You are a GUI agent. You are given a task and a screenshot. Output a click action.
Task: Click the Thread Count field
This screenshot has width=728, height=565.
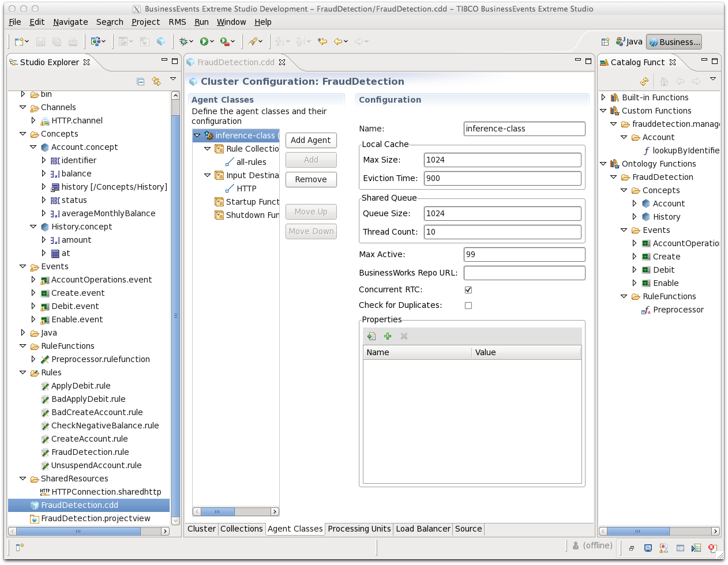(x=502, y=232)
